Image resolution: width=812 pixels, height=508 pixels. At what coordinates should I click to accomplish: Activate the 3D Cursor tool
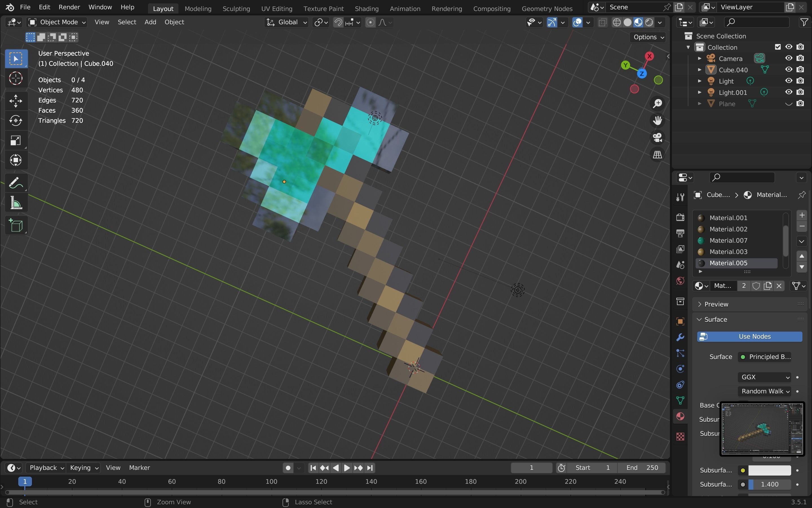[x=16, y=79]
